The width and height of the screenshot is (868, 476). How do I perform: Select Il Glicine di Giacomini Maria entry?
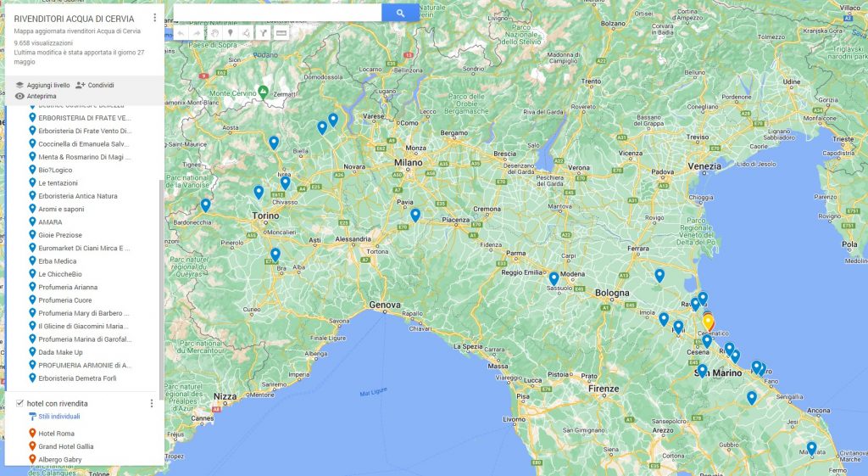pyautogui.click(x=83, y=327)
